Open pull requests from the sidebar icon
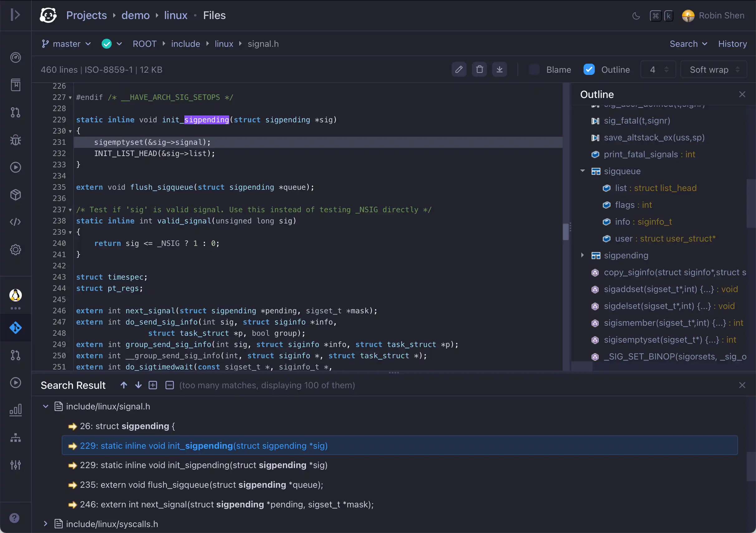The width and height of the screenshot is (756, 533). click(x=16, y=112)
